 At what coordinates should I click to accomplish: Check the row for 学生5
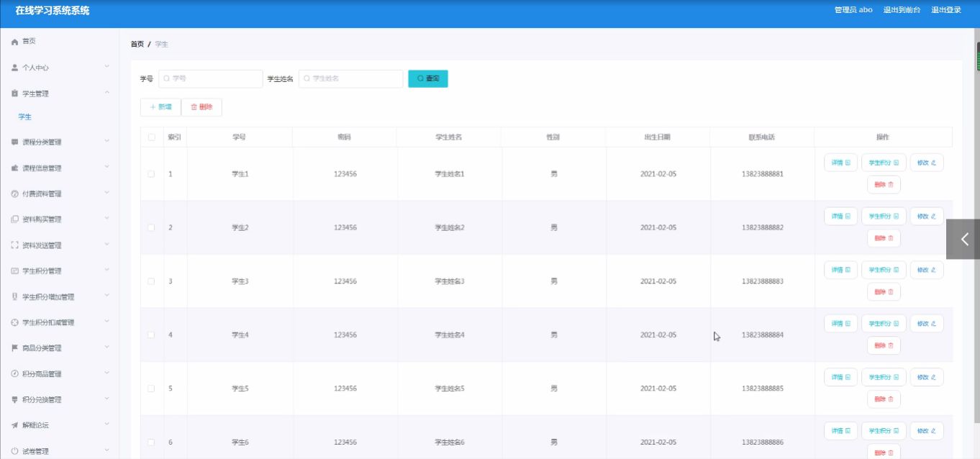[151, 388]
